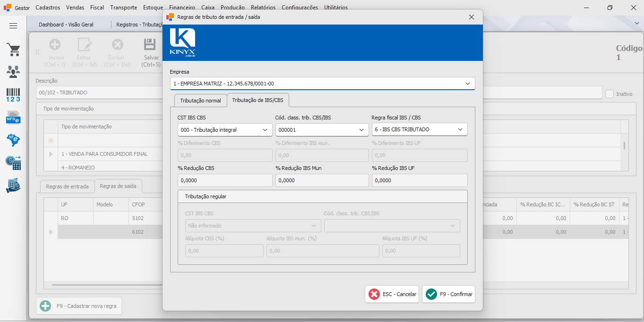Click the % Redução CBS field

(x=225, y=180)
